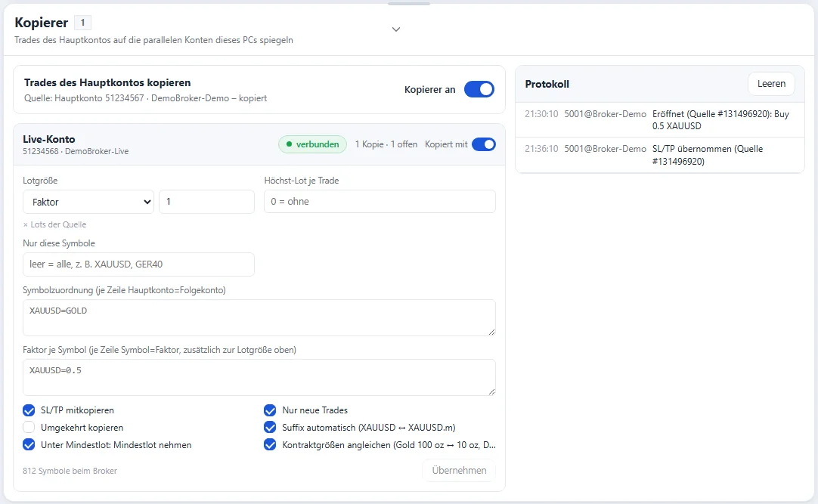Image resolution: width=818 pixels, height=504 pixels.
Task: Click the Symbolzuordnung text area
Action: click(x=259, y=317)
